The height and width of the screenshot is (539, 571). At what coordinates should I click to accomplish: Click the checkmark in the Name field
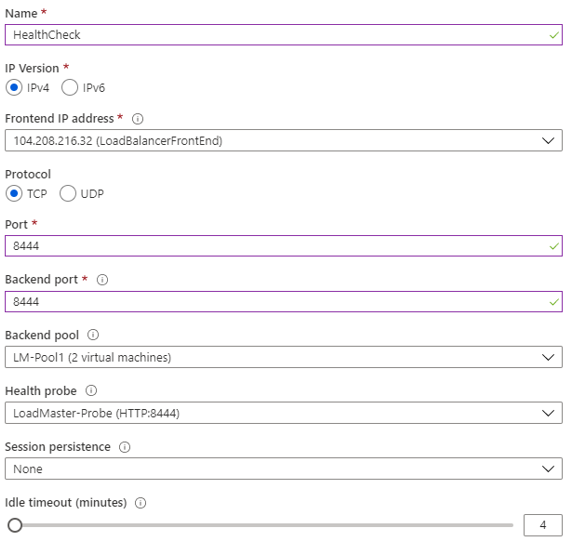pos(554,35)
